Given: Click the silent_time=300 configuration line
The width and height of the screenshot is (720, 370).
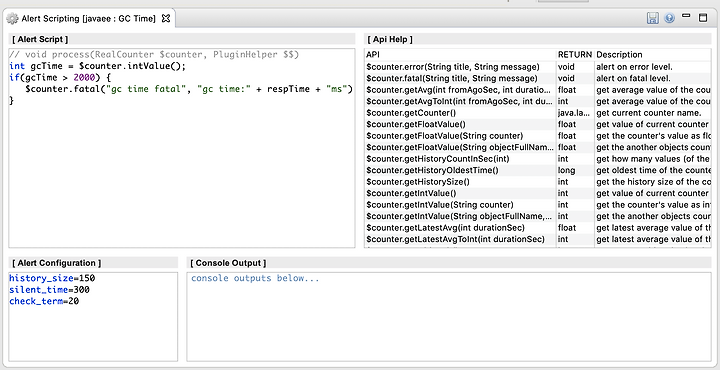Looking at the screenshot, I should 49,290.
